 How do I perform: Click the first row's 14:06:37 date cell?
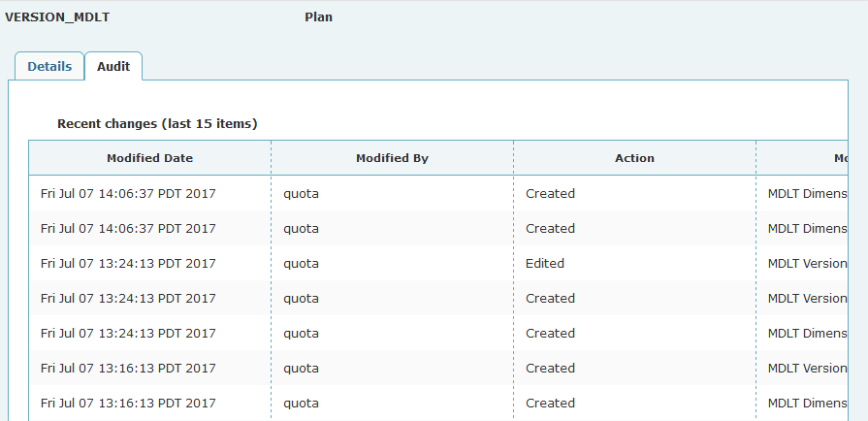[128, 193]
